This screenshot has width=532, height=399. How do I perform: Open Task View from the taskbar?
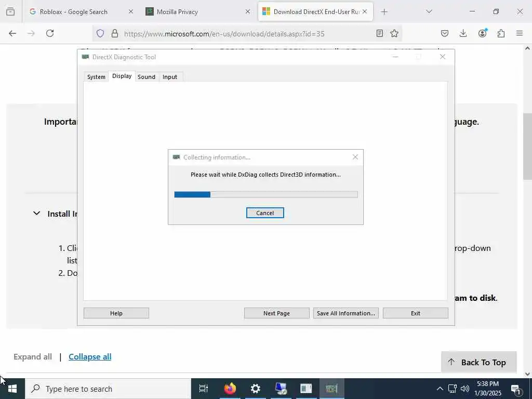tap(203, 389)
